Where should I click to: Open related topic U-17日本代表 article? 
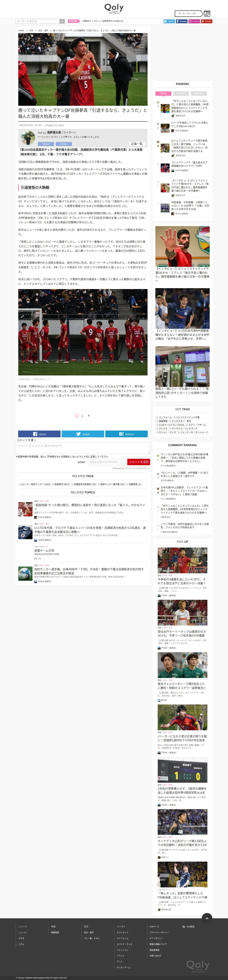[x=90, y=530]
